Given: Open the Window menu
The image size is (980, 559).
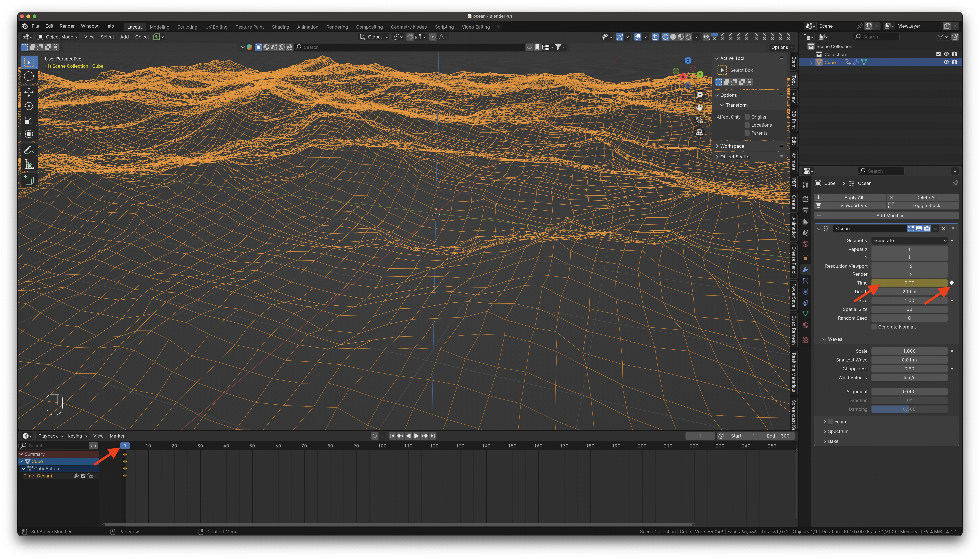Looking at the screenshot, I should click(89, 26).
